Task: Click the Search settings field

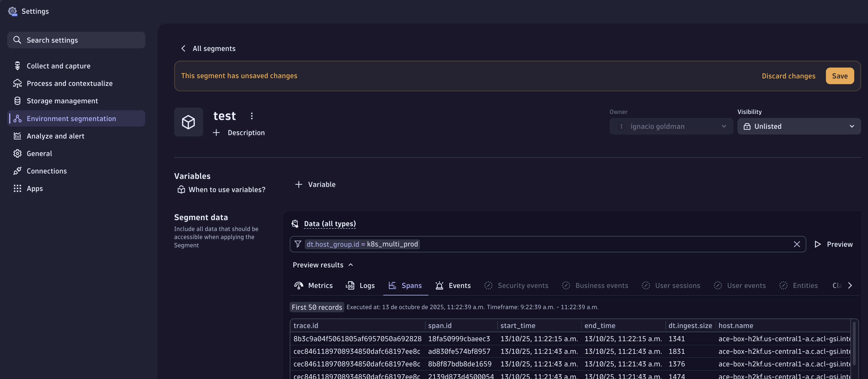Action: [76, 40]
